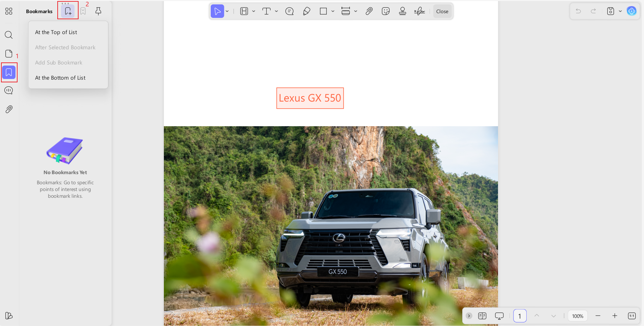Image resolution: width=644 pixels, height=326 pixels.
Task: Pick the pencil markup tool
Action: (306, 11)
